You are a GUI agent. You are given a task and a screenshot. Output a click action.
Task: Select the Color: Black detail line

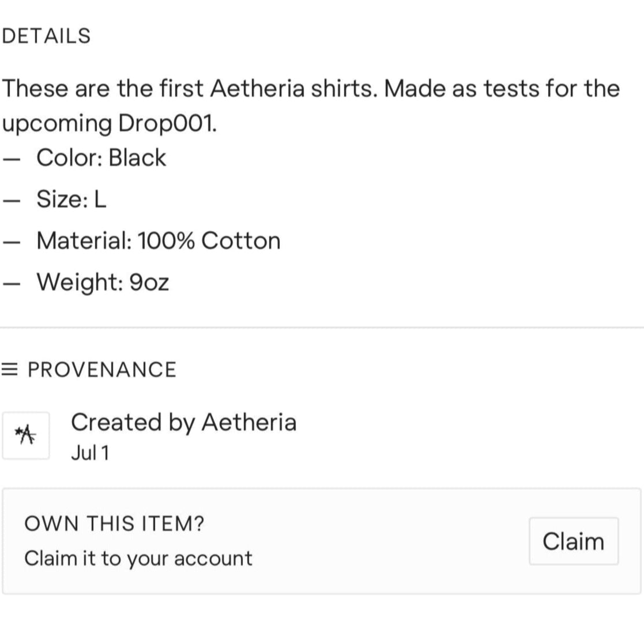pyautogui.click(x=101, y=157)
